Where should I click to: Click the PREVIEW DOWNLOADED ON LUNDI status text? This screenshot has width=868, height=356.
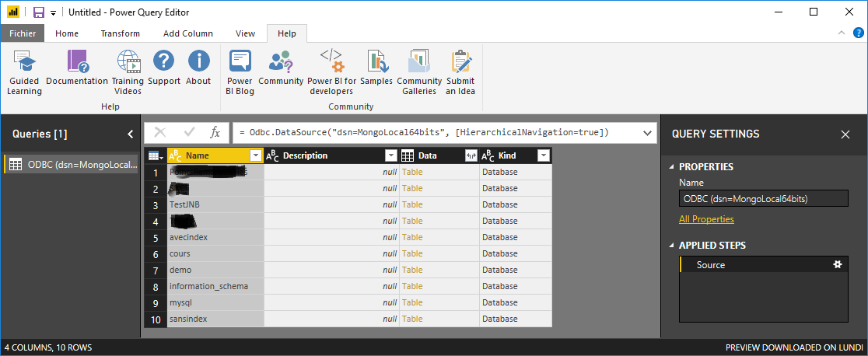794,347
